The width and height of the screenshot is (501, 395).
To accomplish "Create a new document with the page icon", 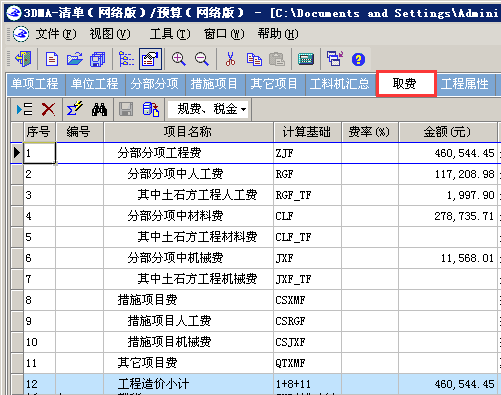I will coord(52,59).
